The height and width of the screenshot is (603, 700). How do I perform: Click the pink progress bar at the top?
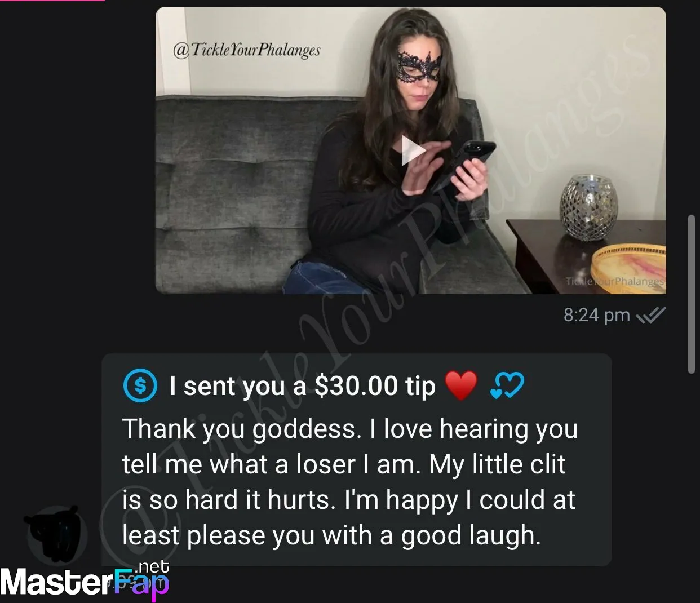(52, 1)
